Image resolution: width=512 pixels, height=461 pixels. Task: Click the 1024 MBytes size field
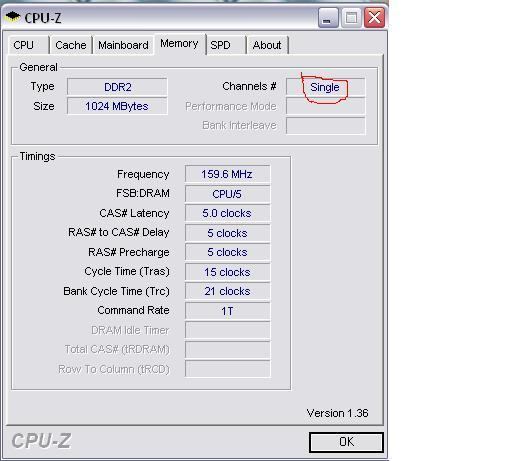pyautogui.click(x=117, y=106)
